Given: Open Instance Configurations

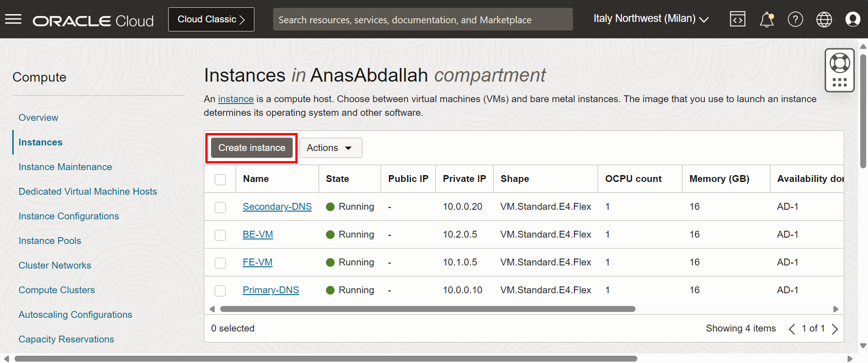Looking at the screenshot, I should (x=69, y=216).
